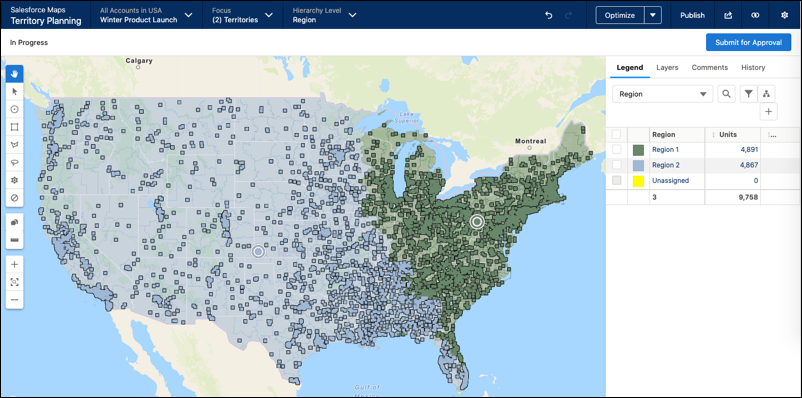
Task: Click the 4,891 units value
Action: coord(748,150)
